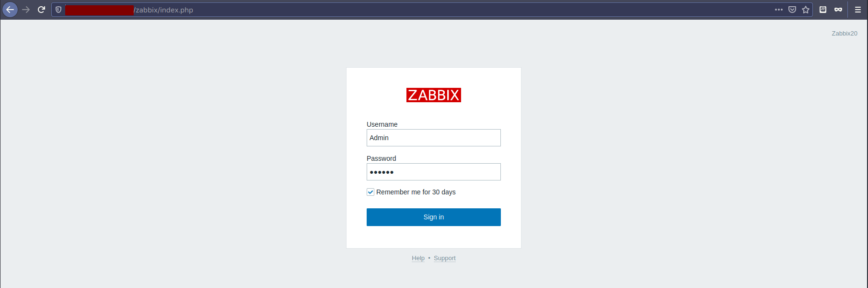Open the mask extension icon
The image size is (868, 288).
838,10
